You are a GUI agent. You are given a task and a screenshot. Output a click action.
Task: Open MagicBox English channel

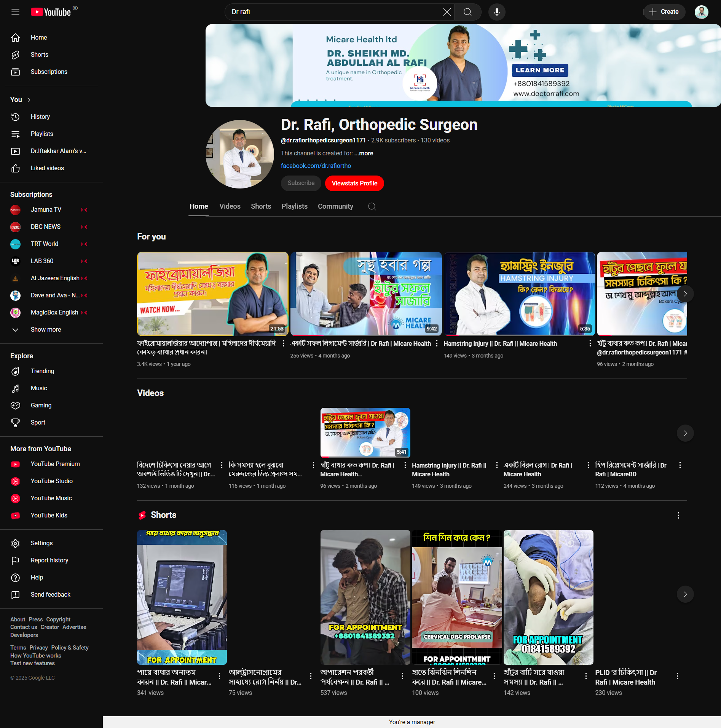(x=51, y=313)
